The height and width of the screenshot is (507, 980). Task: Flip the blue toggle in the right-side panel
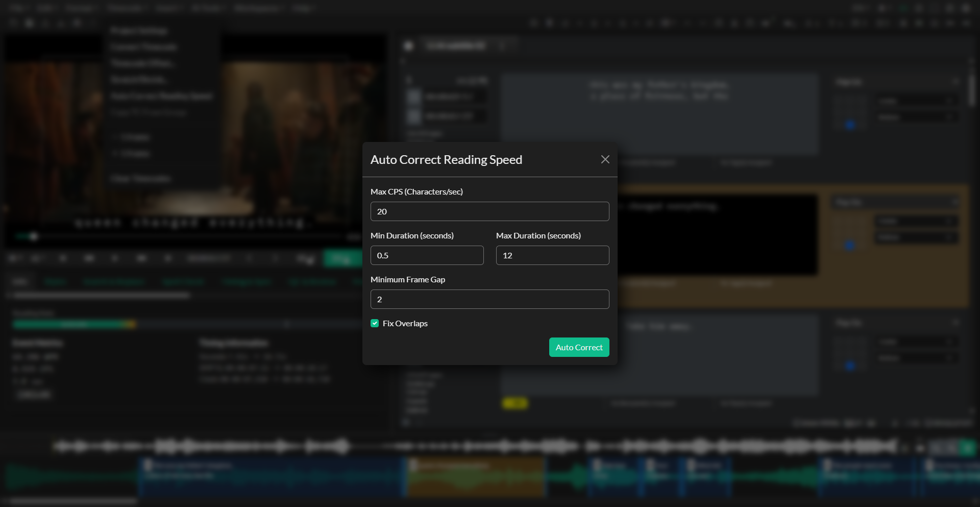850,124
